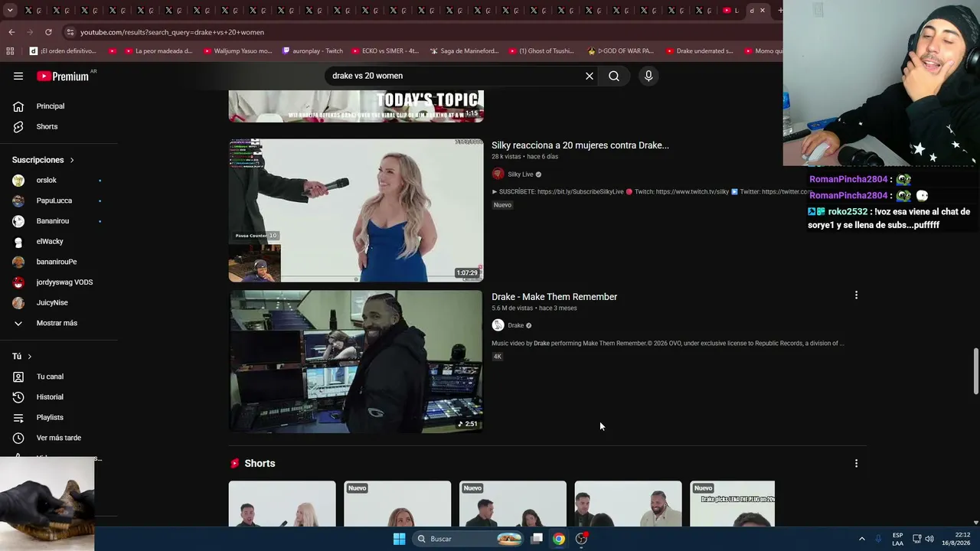Image resolution: width=980 pixels, height=551 pixels.
Task: Open JuicyNise channel avatar
Action: [18, 303]
